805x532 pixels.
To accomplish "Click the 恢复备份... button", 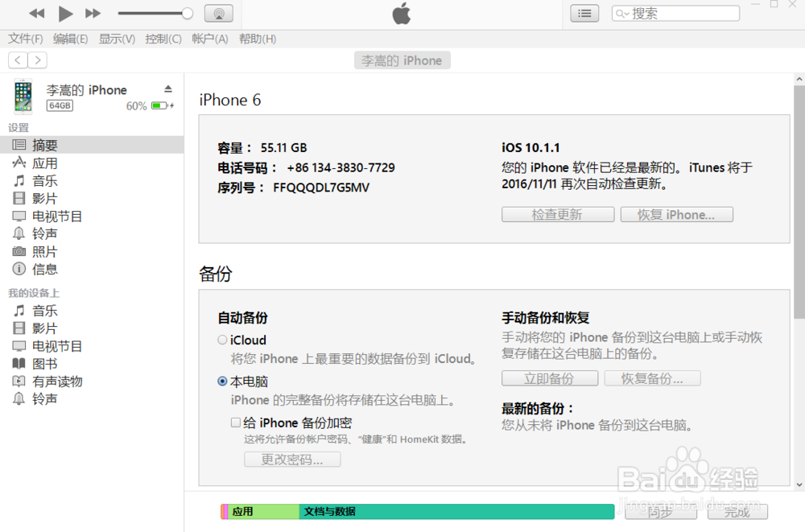I will pos(653,378).
